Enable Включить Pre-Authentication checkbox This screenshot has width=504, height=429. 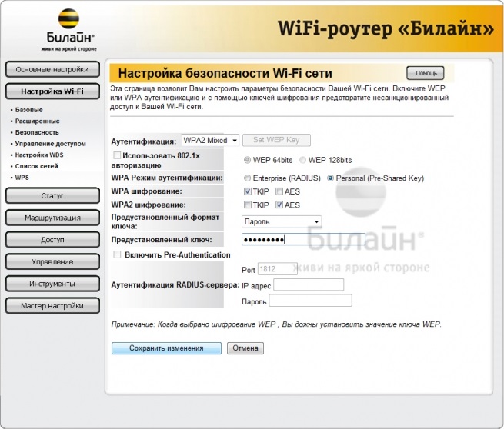tap(117, 254)
